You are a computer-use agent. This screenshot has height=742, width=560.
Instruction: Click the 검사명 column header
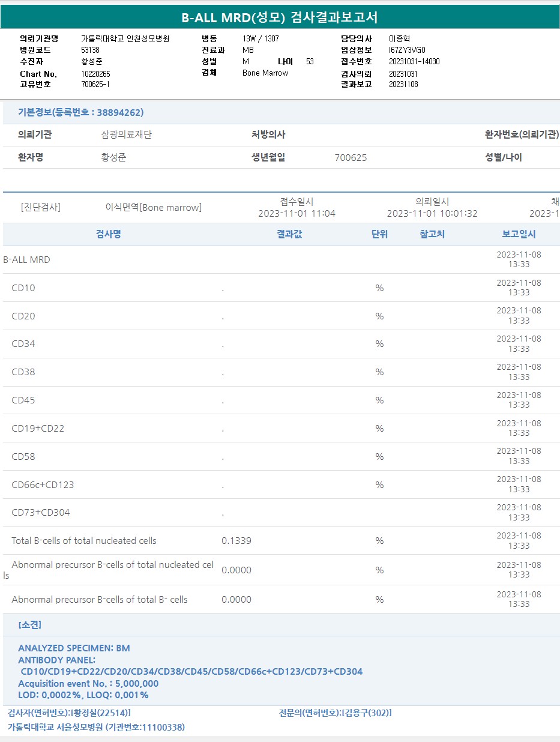[109, 234]
